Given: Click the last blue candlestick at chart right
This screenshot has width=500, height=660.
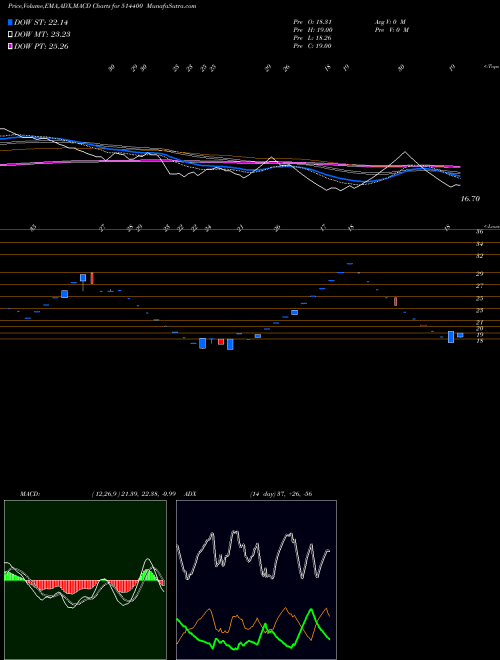Looking at the screenshot, I should pyautogui.click(x=460, y=335).
